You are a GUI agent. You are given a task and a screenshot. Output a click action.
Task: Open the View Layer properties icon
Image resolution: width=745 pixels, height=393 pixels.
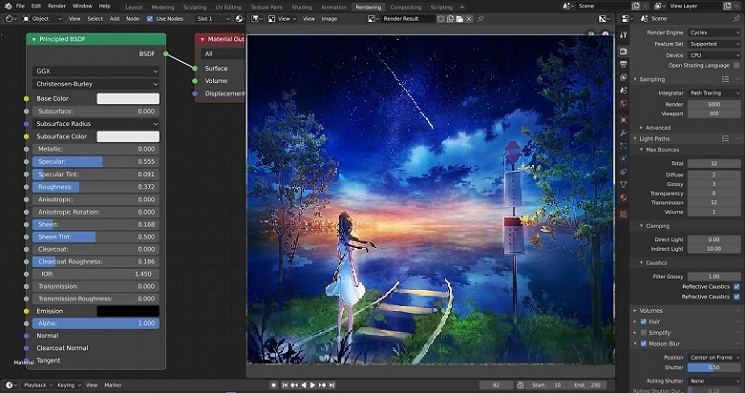pyautogui.click(x=624, y=77)
